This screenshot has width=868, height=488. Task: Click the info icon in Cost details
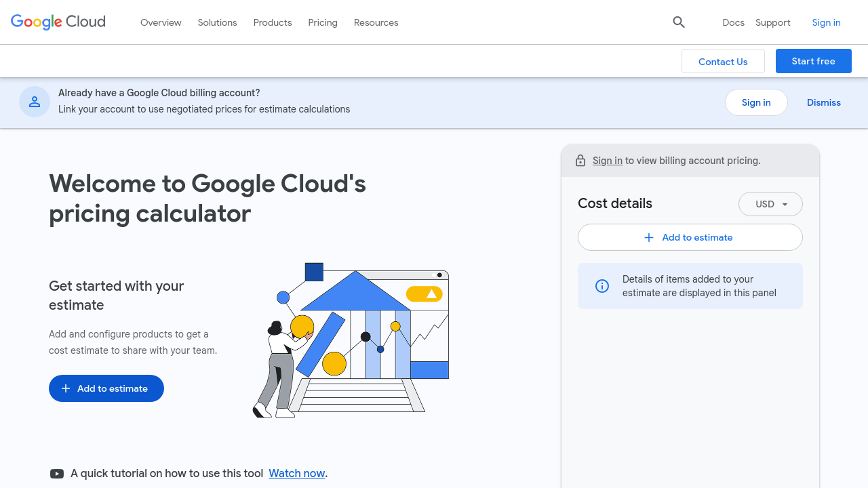pyautogui.click(x=602, y=286)
